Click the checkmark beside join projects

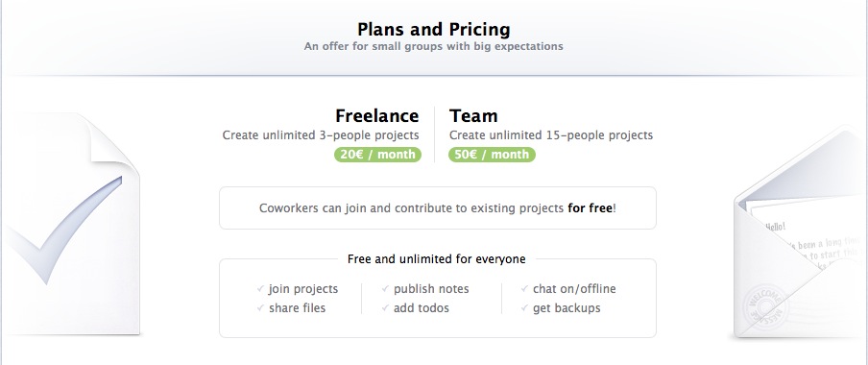pyautogui.click(x=261, y=288)
